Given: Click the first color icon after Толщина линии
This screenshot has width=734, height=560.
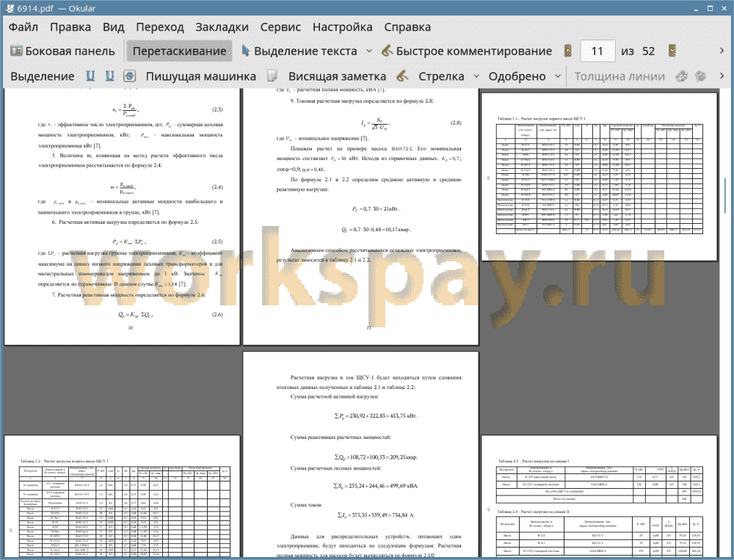Looking at the screenshot, I should click(x=682, y=76).
